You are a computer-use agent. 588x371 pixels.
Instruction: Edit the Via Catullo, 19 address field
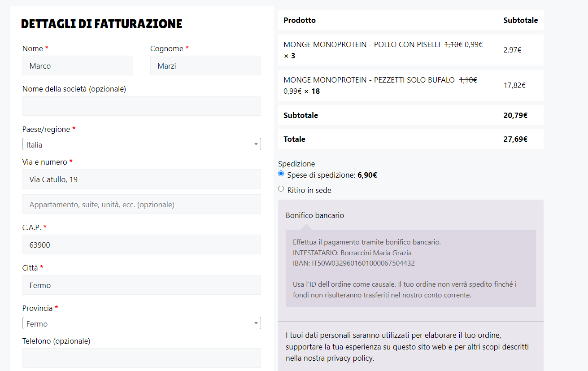click(x=141, y=179)
